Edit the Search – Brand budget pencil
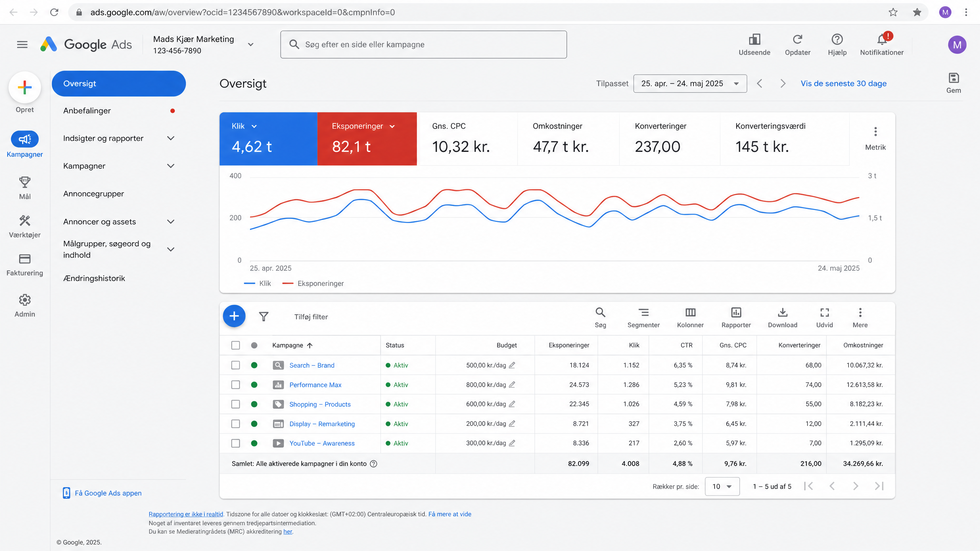This screenshot has width=980, height=551. [512, 365]
